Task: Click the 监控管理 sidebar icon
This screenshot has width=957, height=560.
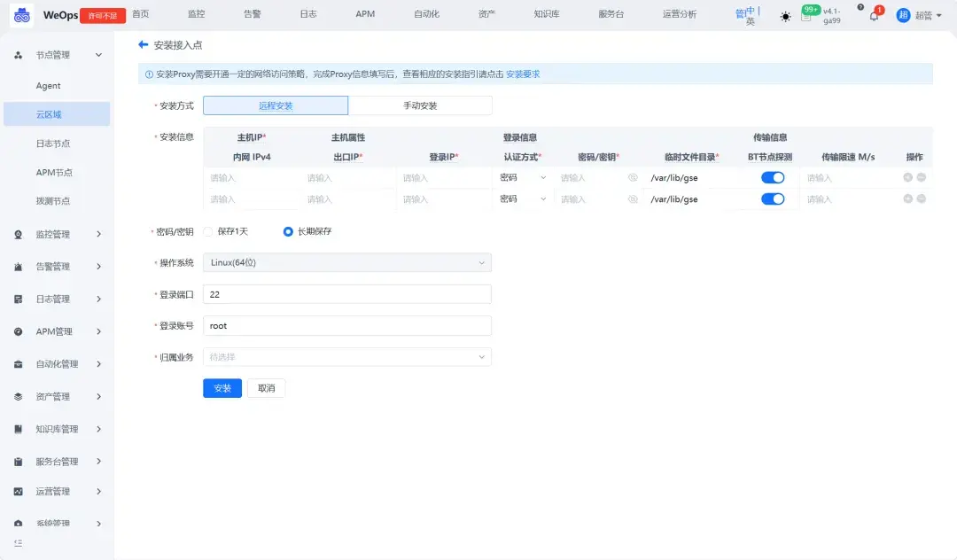Action: point(19,234)
